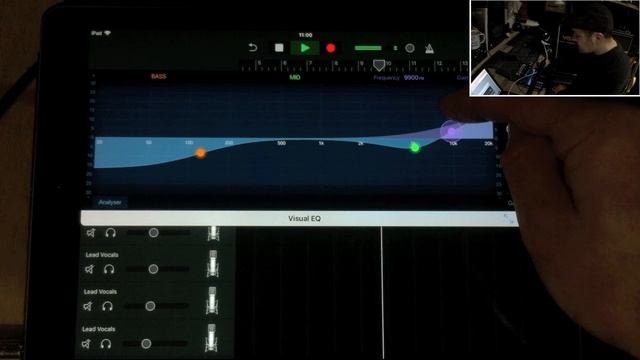640x360 pixels.
Task: Start playback with the green play button
Action: 305,48
